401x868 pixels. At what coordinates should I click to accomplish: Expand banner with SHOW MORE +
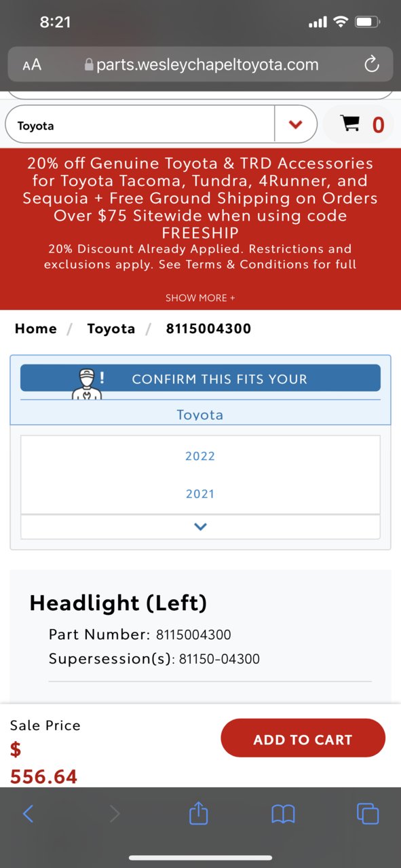click(200, 298)
